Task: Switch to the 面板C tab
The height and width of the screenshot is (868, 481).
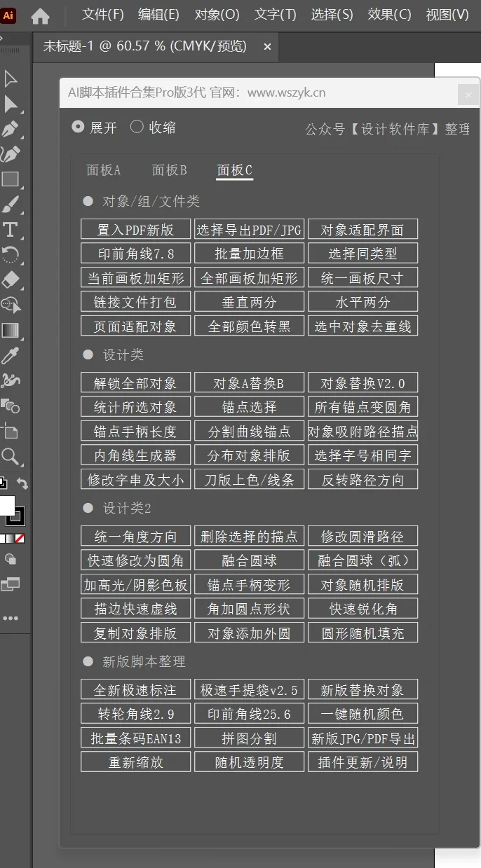Action: tap(235, 170)
